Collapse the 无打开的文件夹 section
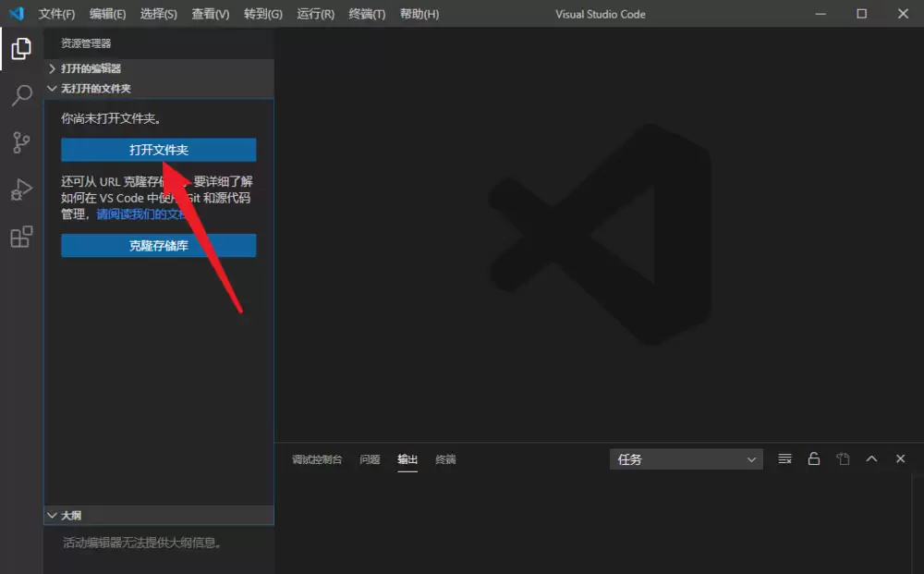Image resolution: width=924 pixels, height=574 pixels. [159, 89]
